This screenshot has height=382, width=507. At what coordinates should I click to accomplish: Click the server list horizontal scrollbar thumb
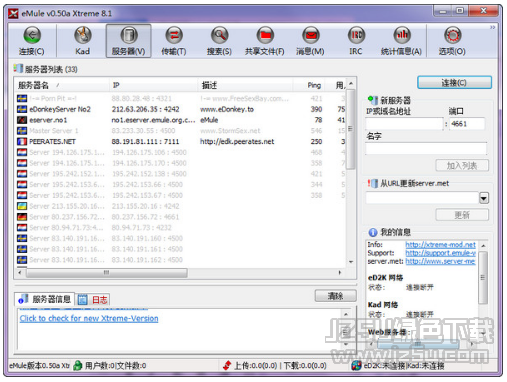click(107, 273)
